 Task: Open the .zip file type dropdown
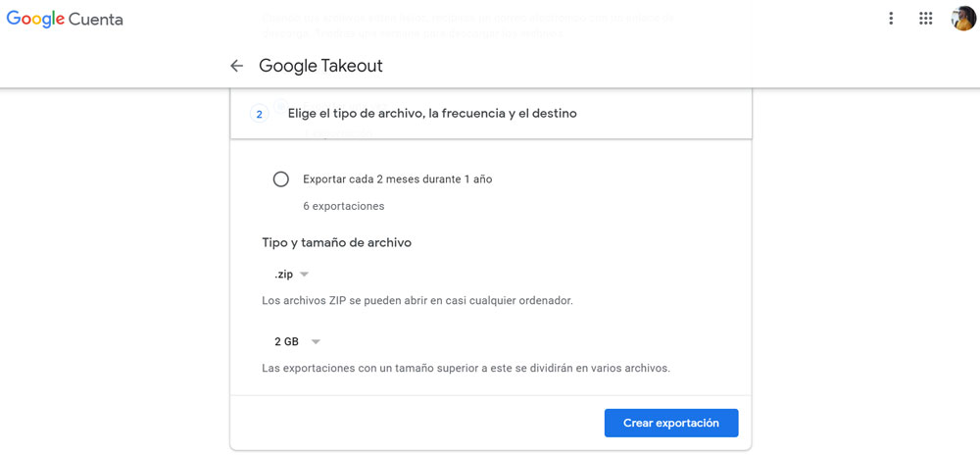pos(291,275)
